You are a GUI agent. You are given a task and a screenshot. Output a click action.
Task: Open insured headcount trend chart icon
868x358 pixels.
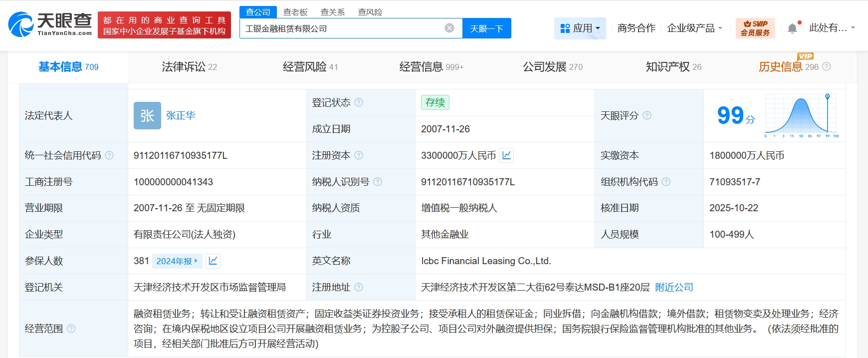213,261
